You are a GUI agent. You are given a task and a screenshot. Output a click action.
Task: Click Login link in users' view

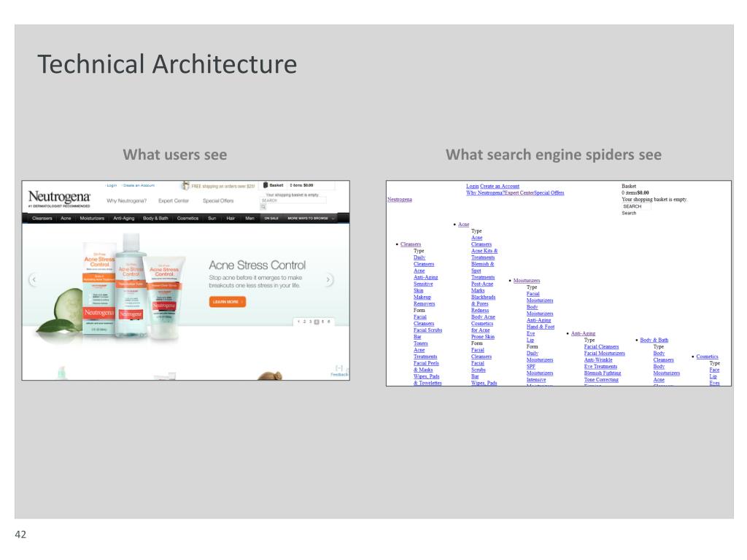pos(112,185)
